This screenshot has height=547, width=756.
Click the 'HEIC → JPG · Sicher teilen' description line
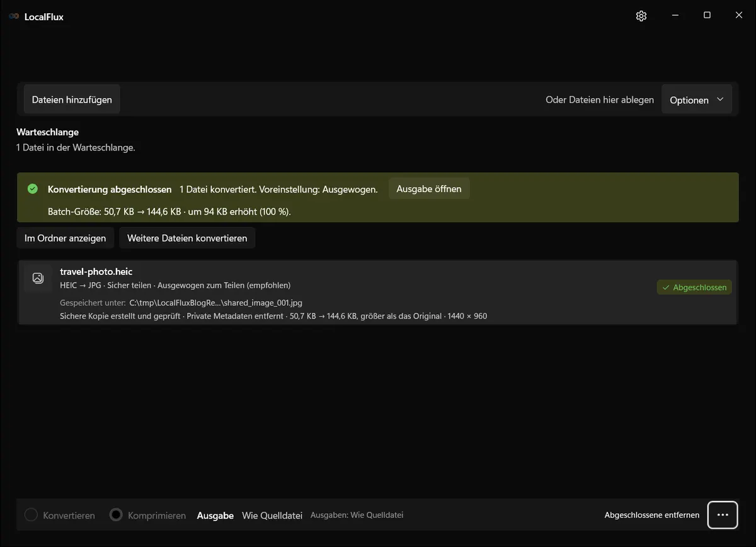[x=175, y=285]
